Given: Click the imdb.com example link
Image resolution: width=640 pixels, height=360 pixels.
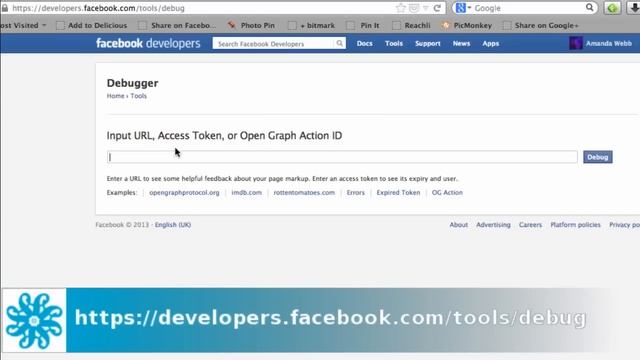Looking at the screenshot, I should [247, 193].
